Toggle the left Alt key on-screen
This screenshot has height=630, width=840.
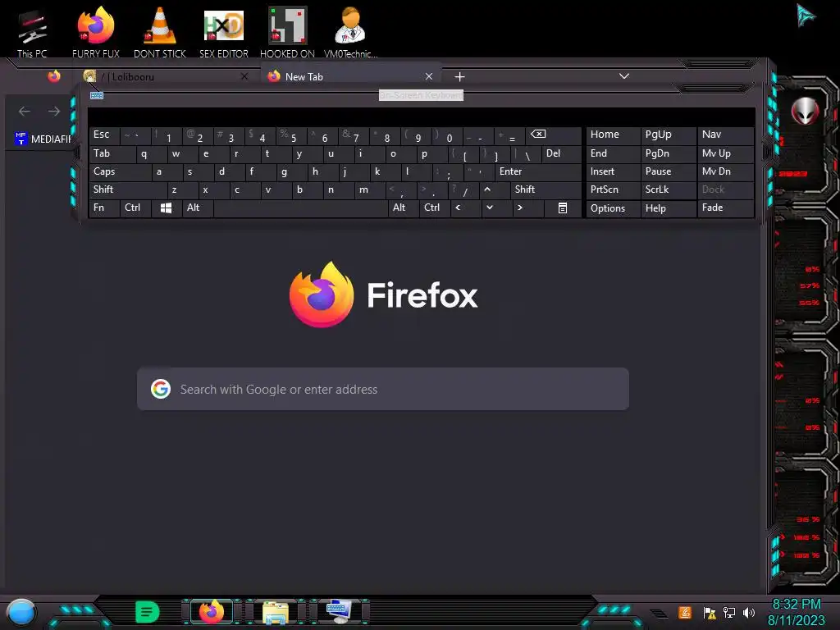198,208
